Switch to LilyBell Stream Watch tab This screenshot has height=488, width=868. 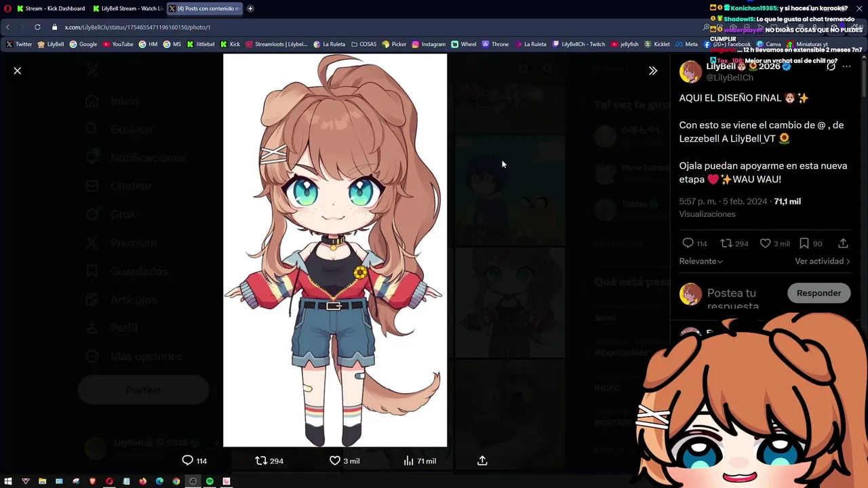(x=127, y=8)
